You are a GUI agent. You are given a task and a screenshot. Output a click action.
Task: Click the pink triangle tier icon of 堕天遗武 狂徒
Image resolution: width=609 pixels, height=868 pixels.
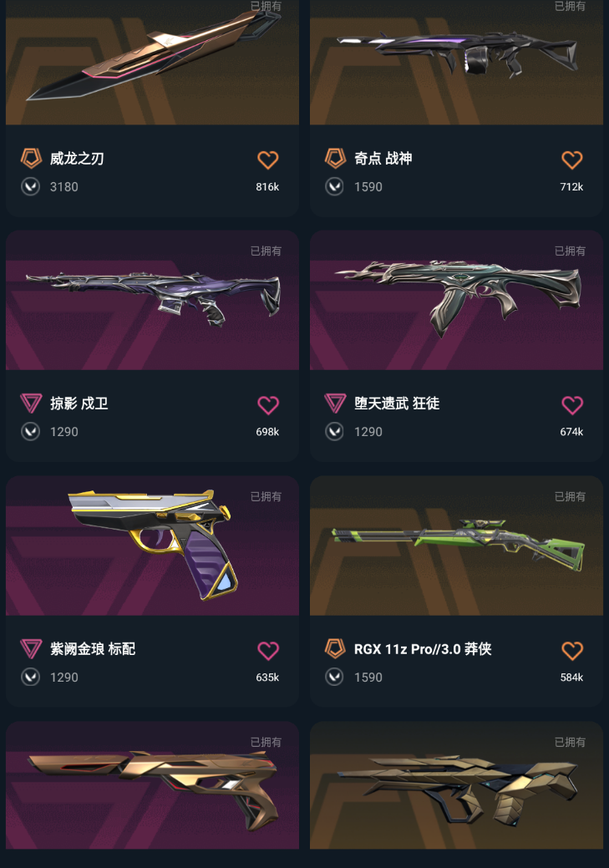click(x=335, y=403)
